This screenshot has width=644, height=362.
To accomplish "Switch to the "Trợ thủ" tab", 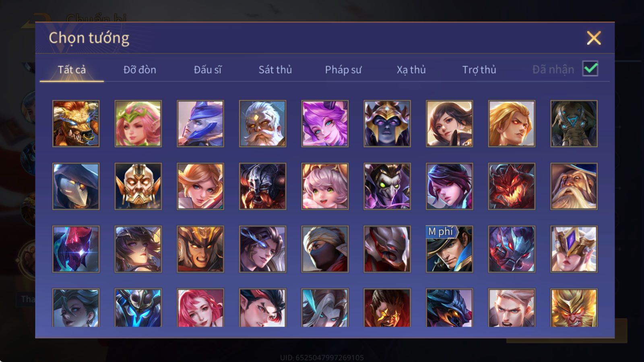I will click(479, 70).
